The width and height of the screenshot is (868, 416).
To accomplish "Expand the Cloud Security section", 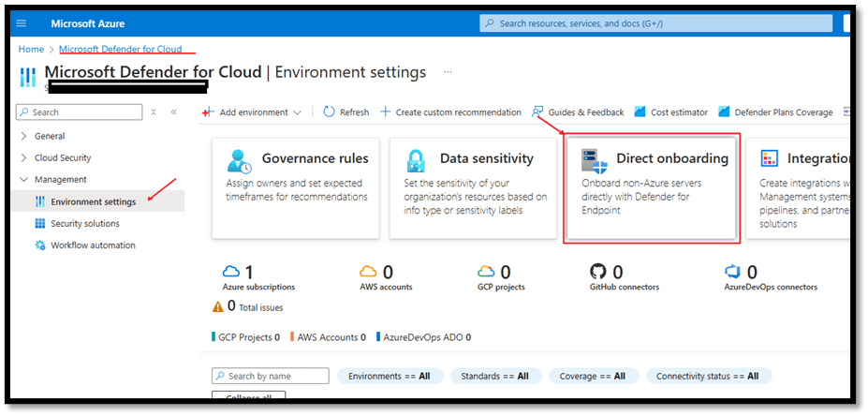I will [x=24, y=157].
